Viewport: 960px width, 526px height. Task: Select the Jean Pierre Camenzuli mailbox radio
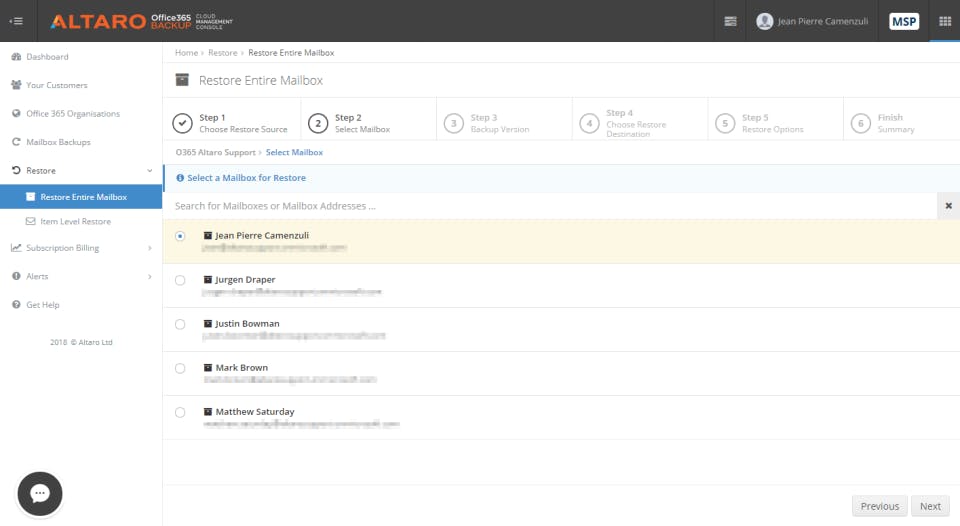(x=180, y=236)
